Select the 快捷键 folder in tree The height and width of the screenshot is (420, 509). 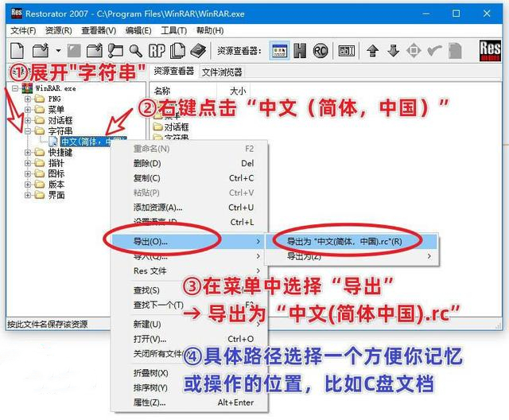click(x=60, y=152)
